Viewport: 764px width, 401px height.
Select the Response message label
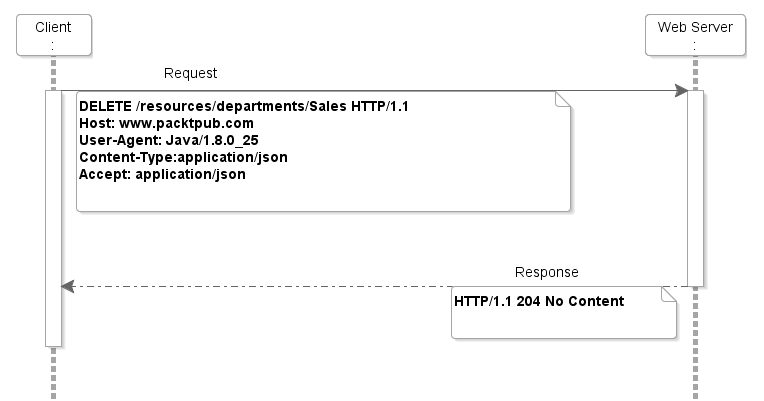tap(546, 272)
